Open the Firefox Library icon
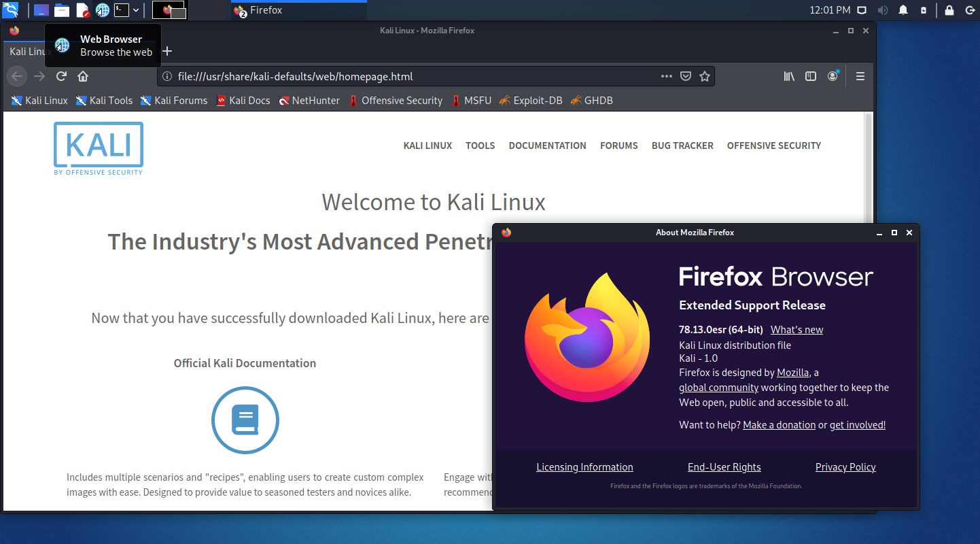This screenshot has width=980, height=544. pos(789,76)
